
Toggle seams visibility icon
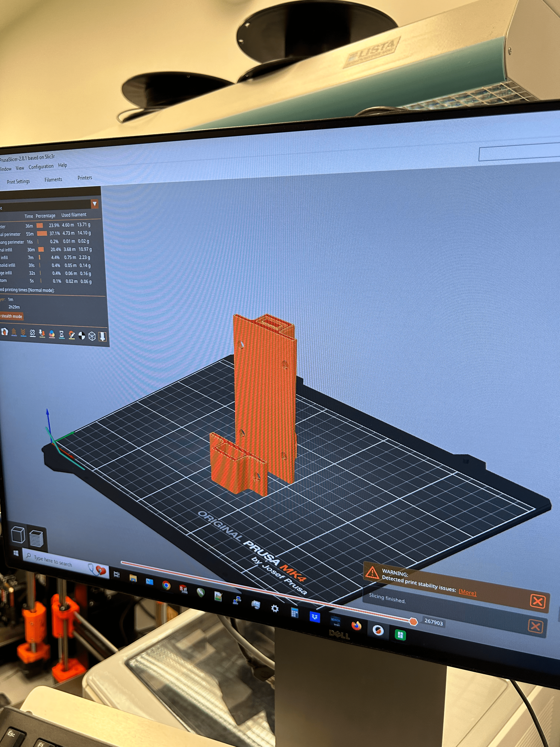click(x=32, y=333)
